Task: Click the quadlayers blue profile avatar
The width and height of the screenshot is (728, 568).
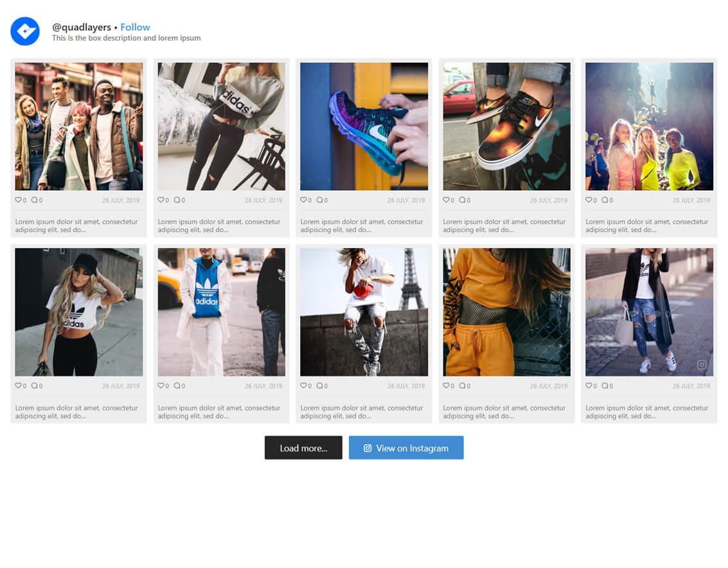Action: [x=25, y=31]
